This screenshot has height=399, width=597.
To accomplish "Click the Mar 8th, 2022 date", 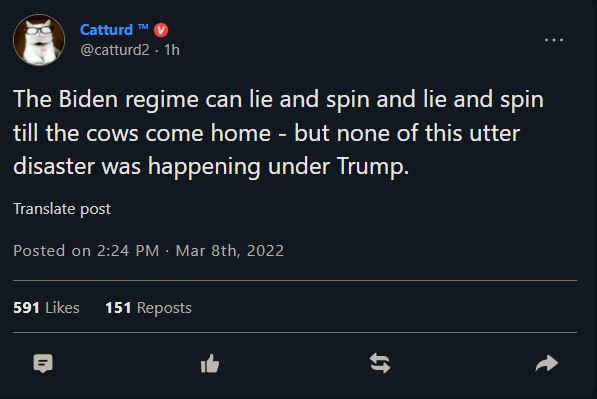I will pos(230,251).
